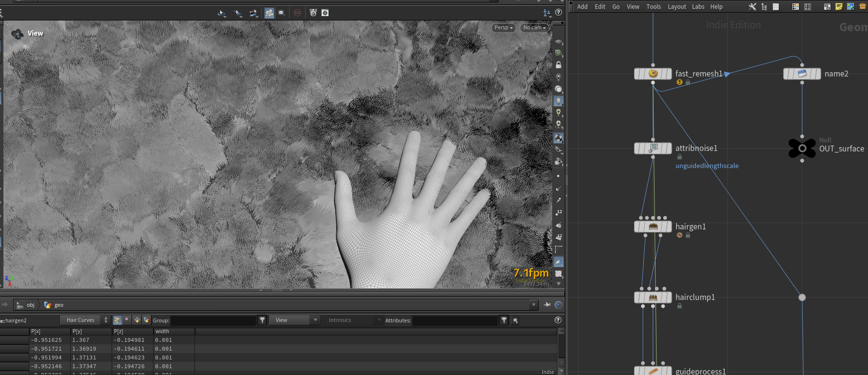
Task: Click the name2 node icon
Action: point(802,74)
